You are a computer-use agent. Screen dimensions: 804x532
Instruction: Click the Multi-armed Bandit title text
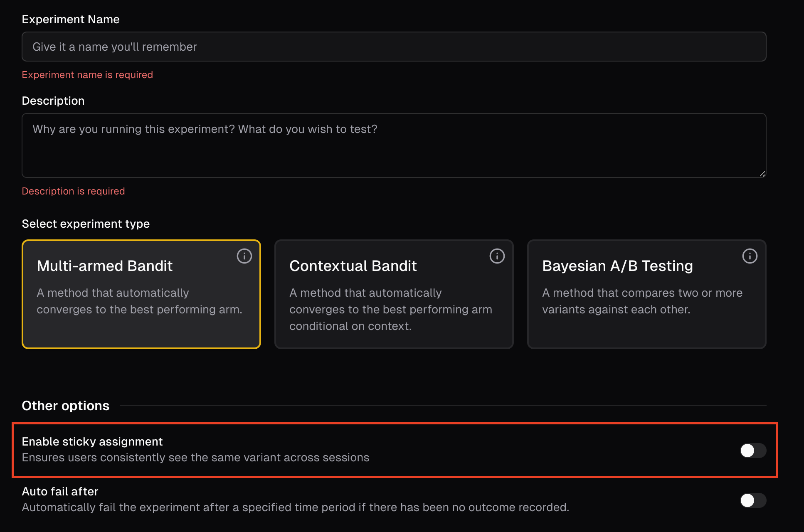105,266
